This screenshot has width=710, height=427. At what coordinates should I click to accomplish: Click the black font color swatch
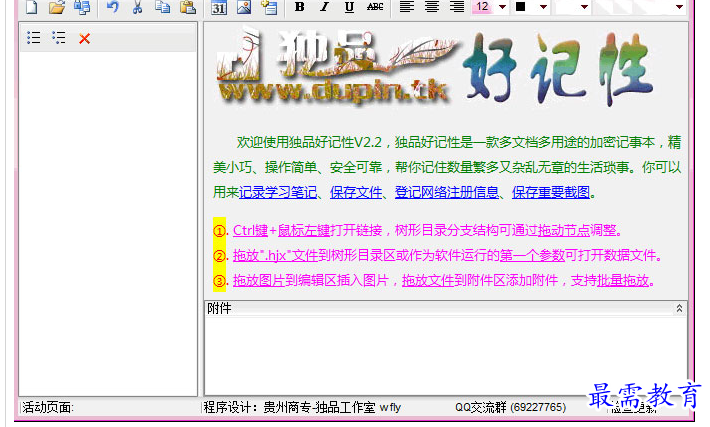521,7
